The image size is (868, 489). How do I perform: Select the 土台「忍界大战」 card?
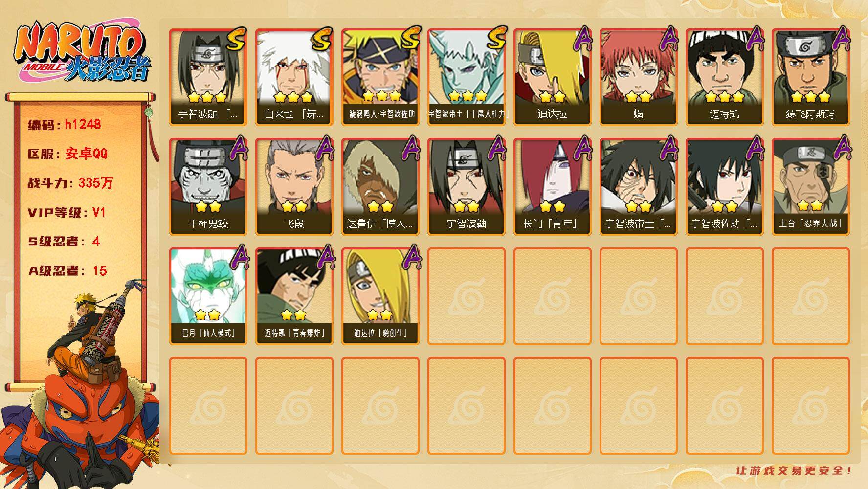click(810, 187)
